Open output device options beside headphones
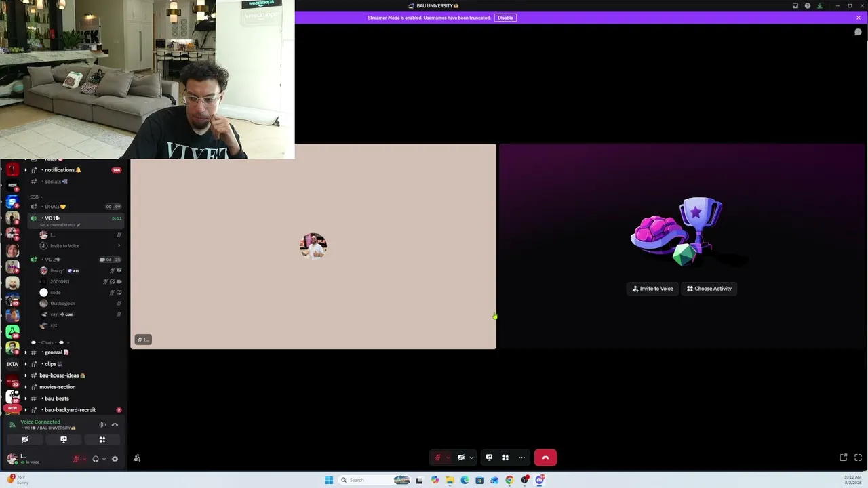Viewport: 868px width, 488px height. (104, 459)
